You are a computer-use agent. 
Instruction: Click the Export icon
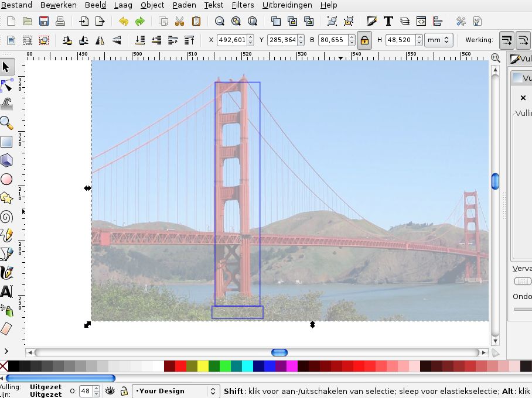tap(100, 21)
